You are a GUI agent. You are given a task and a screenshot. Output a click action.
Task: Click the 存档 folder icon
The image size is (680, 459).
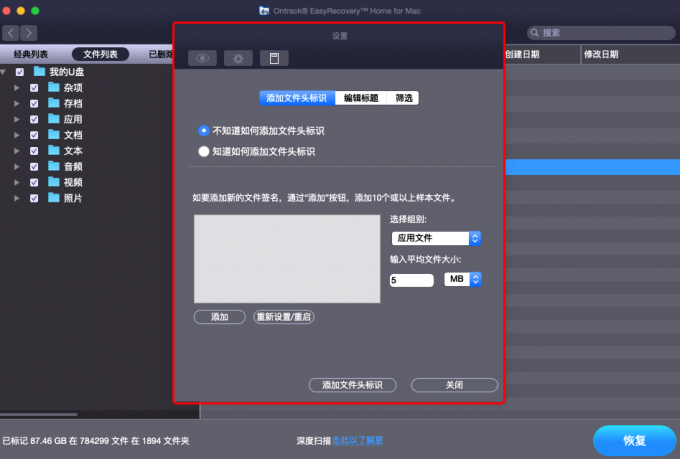tap(54, 103)
